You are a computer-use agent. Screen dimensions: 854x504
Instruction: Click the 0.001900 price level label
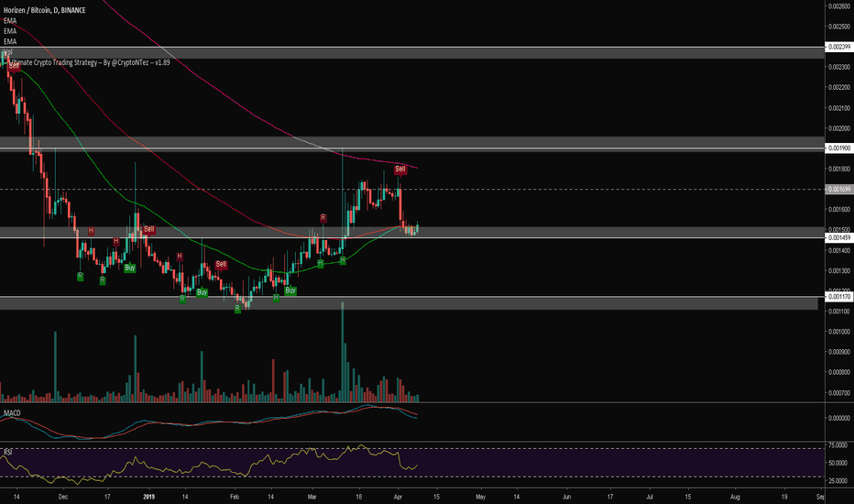coord(839,148)
